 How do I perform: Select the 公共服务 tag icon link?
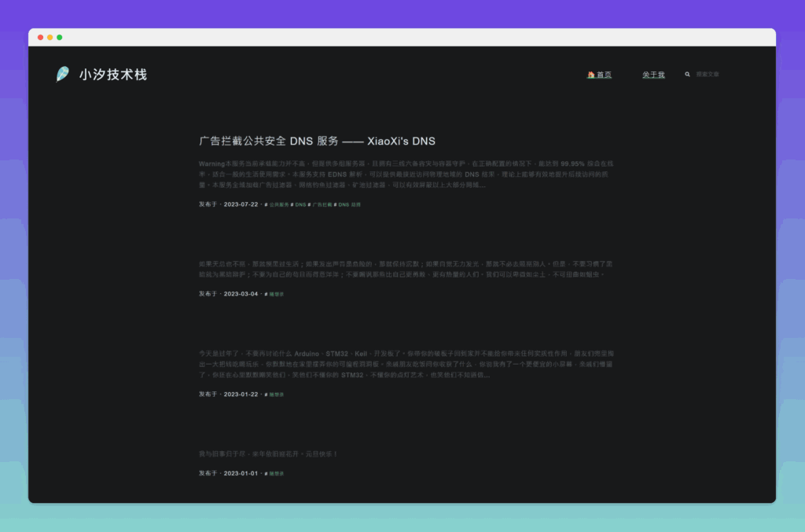pos(279,204)
